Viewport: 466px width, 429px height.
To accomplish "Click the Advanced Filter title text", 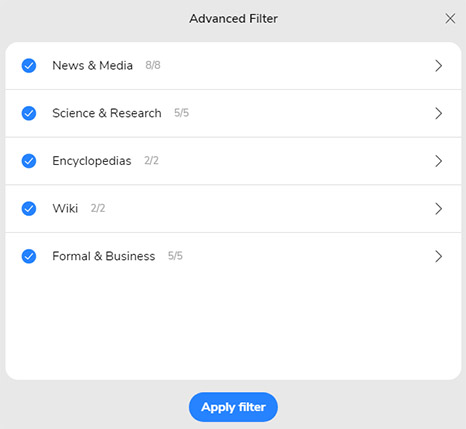I will coord(233,19).
